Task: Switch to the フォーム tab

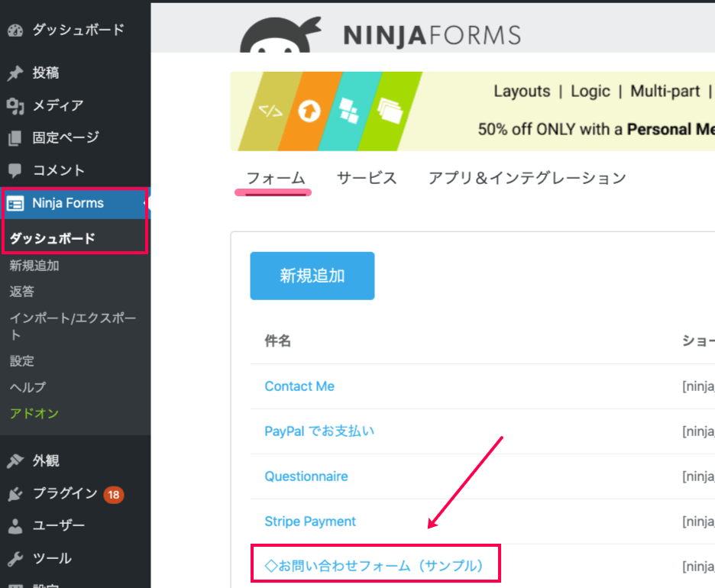Action: (276, 178)
